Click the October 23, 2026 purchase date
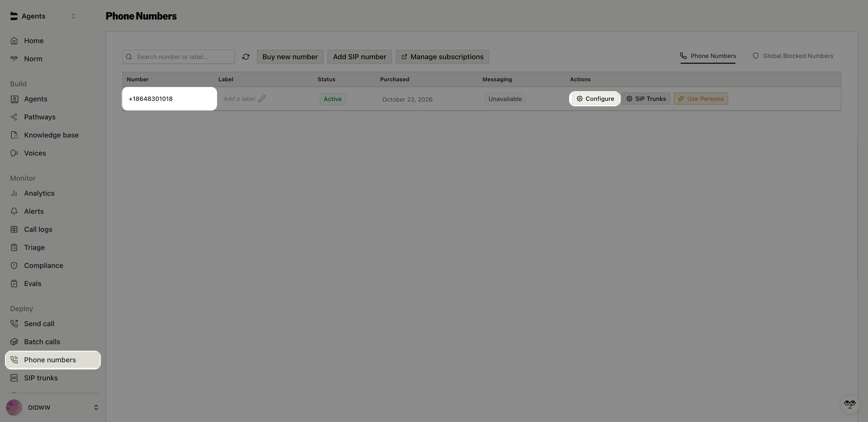 coord(407,99)
